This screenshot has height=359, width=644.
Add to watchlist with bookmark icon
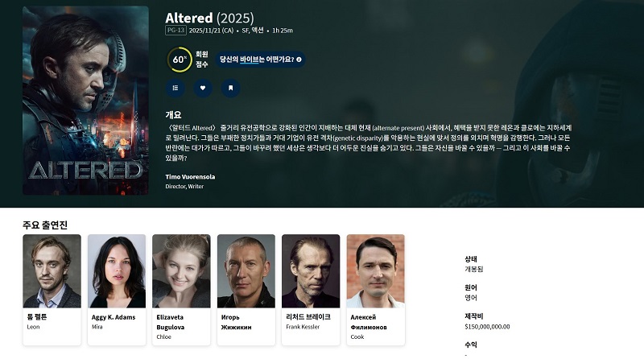[x=231, y=88]
